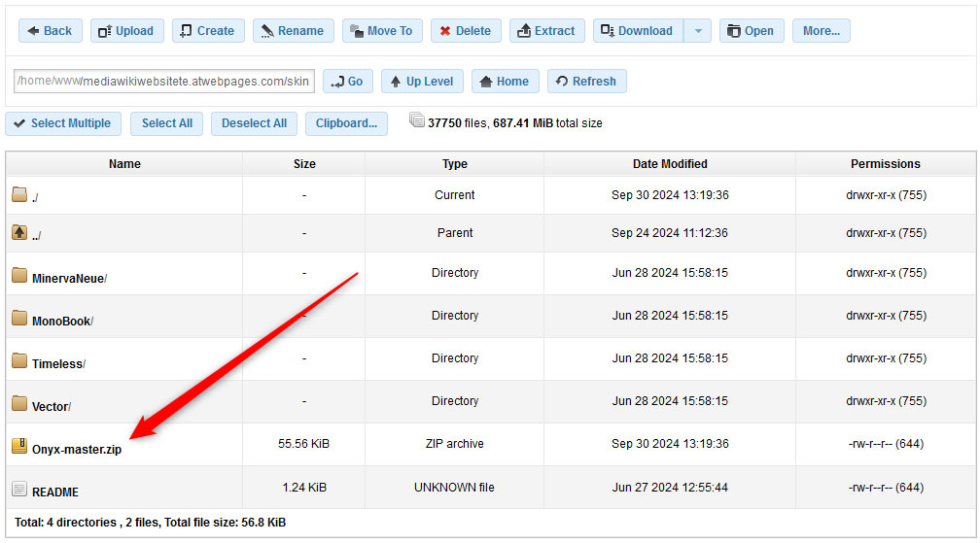Download the selected file
The height and width of the screenshot is (543, 980).
tap(638, 30)
